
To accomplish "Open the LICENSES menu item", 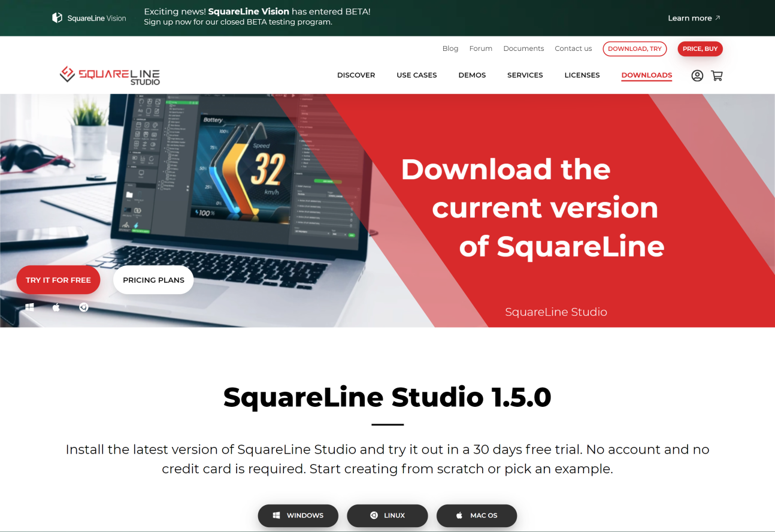I will point(582,75).
